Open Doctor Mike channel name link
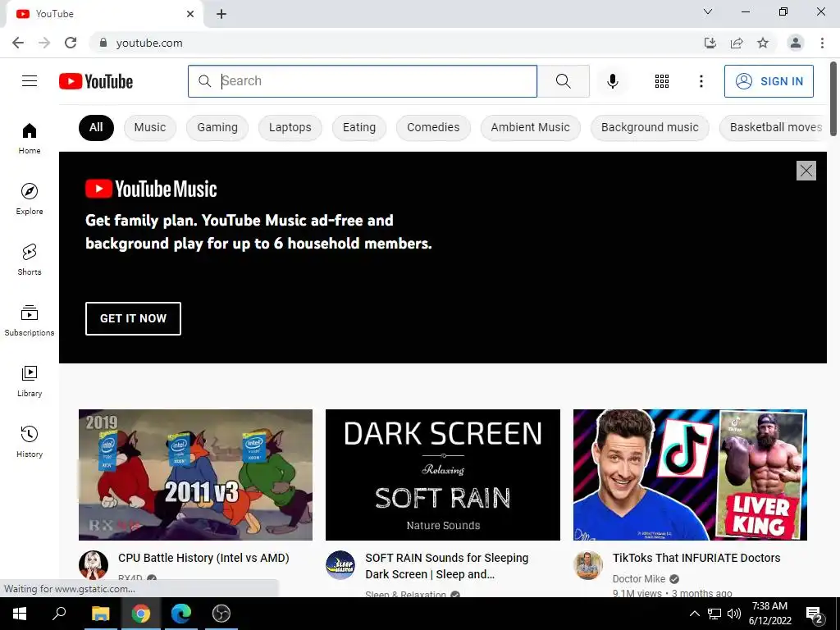This screenshot has width=840, height=630. 638,579
